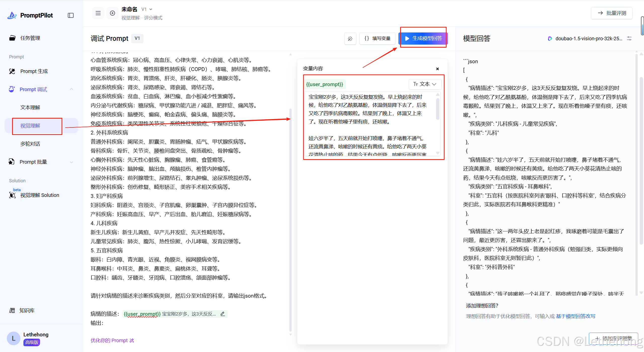This screenshot has width=644, height=352.
Task: Select 文本理解 under Prompt 调试
Action: click(30, 108)
